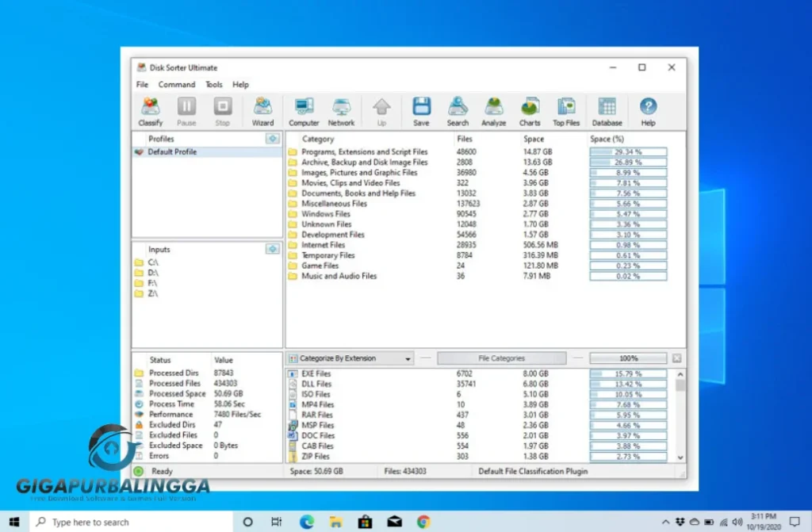Open the Command menu
Screen dimensions: 812x532
tap(176, 84)
